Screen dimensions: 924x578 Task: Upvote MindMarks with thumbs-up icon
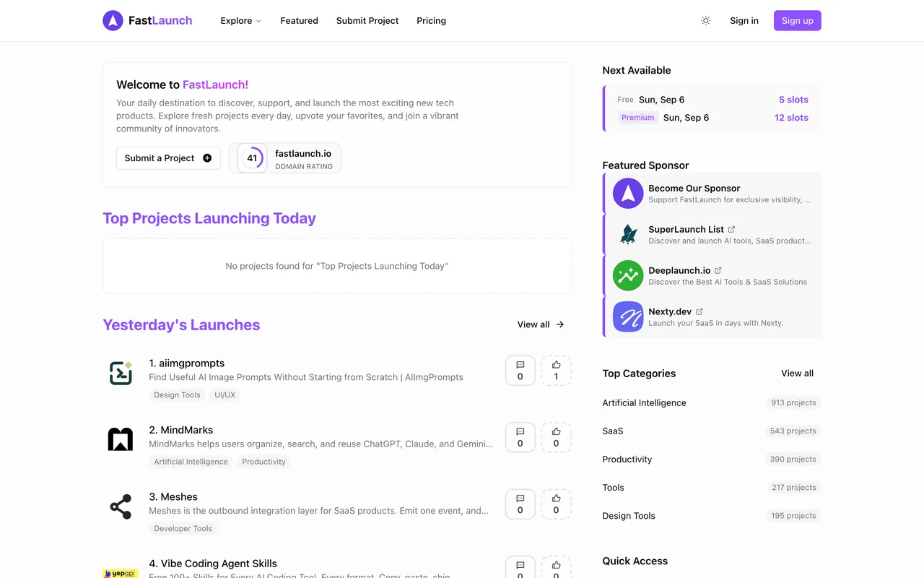tap(556, 437)
